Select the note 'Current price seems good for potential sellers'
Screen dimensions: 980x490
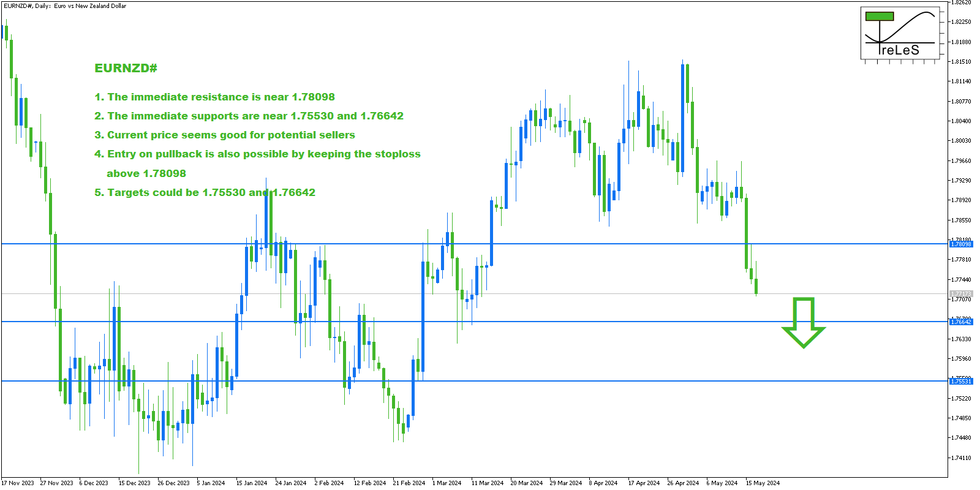(225, 135)
